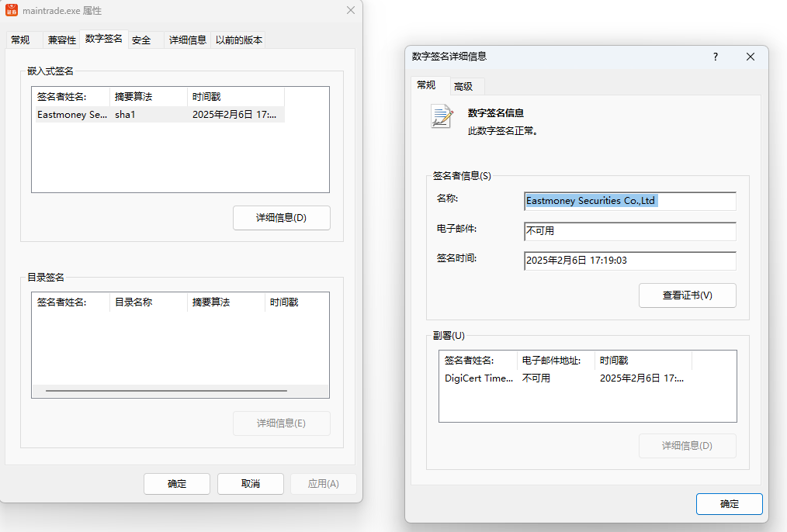Click the 取消 button
The image size is (787, 532).
[251, 484]
